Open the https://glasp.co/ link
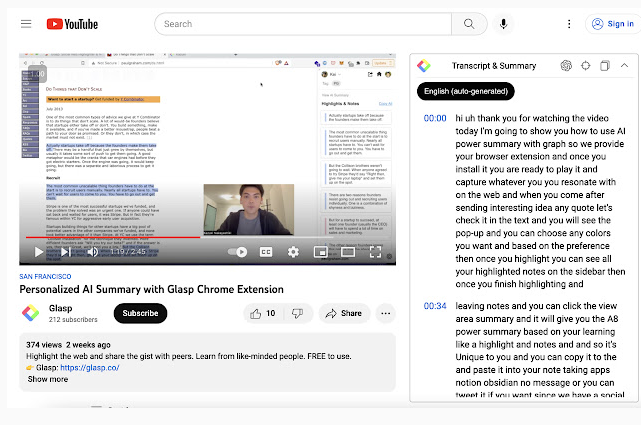The height and width of the screenshot is (425, 641). pos(90,367)
